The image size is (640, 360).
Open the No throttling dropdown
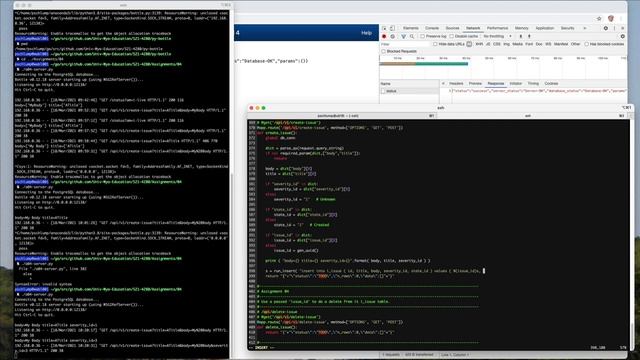click(x=497, y=36)
